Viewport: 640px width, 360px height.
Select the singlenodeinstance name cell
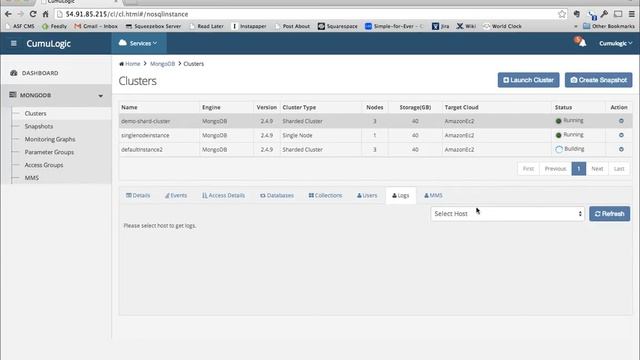159,135
